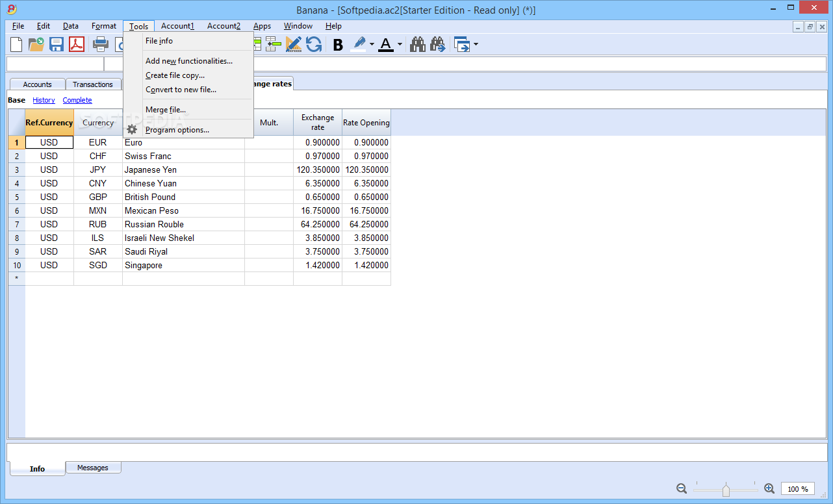
Task: Open Program options from Tools menu
Action: pos(188,130)
